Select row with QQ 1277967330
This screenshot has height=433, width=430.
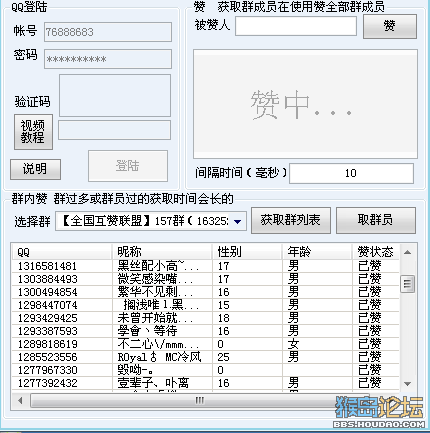[x=205, y=370]
